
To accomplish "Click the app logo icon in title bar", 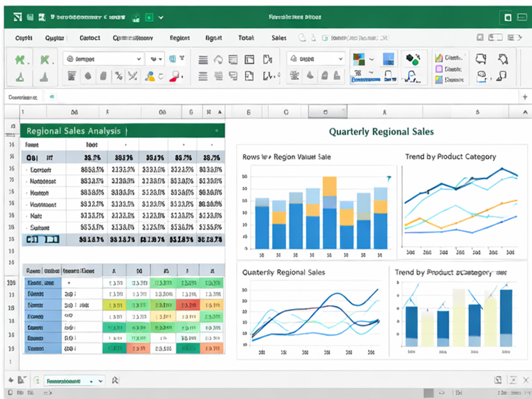I will pyautogui.click(x=18, y=16).
